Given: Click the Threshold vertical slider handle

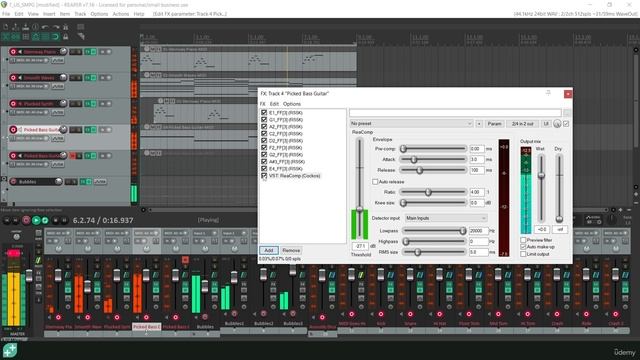Looking at the screenshot, I should [x=360, y=209].
